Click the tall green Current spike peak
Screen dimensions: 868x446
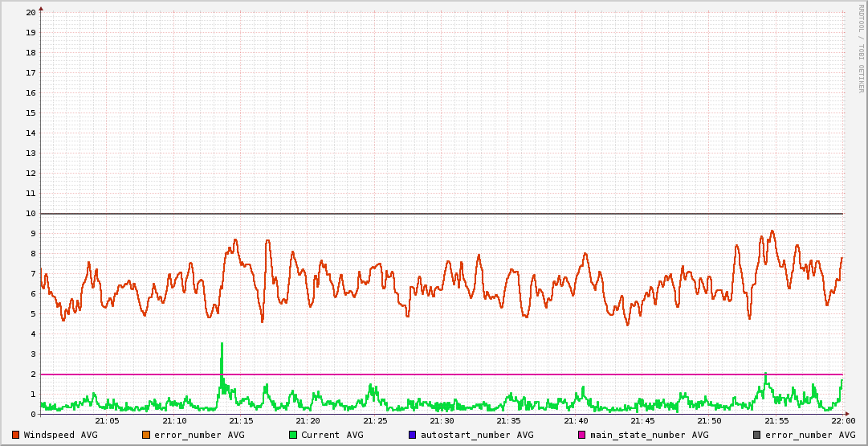coord(222,344)
